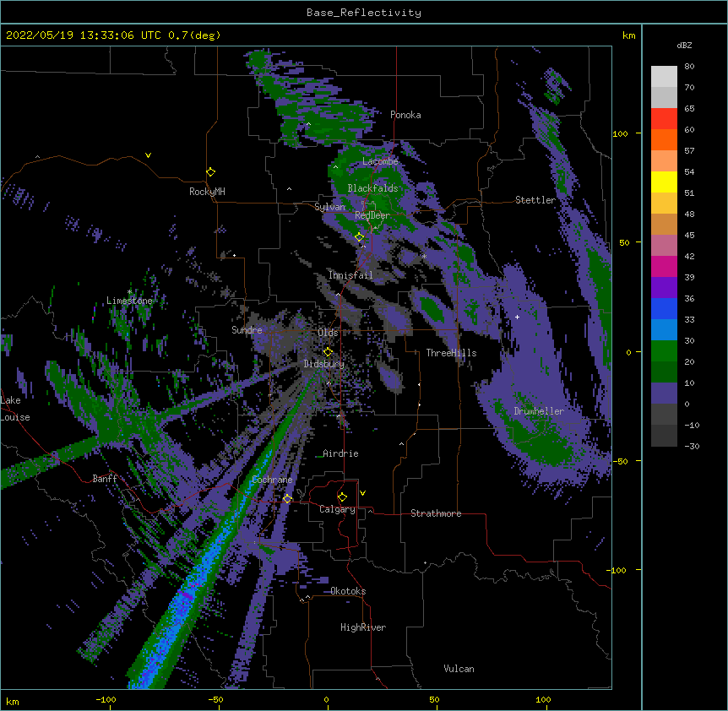Select the Okotoks label
This screenshot has width=728, height=711.
348,591
